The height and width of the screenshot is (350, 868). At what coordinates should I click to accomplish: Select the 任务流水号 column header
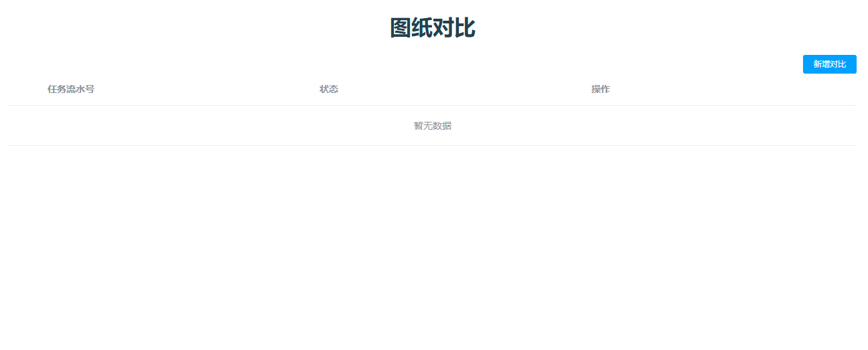tap(71, 89)
